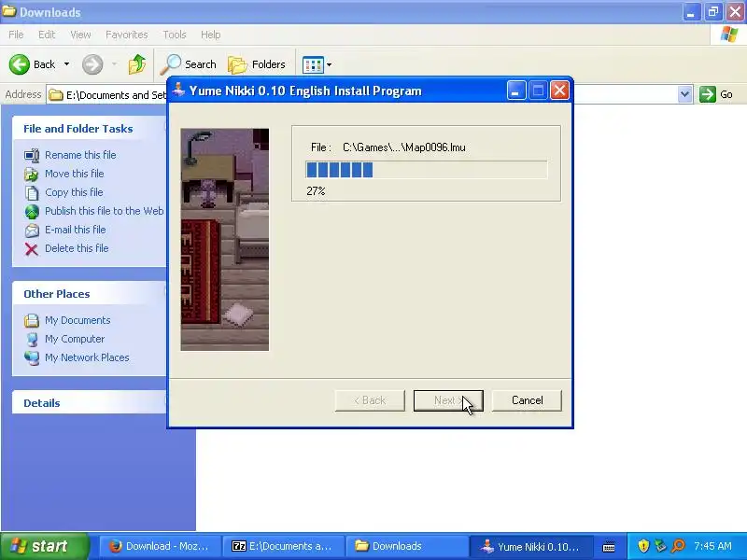Click the installer title bar icon
This screenshot has width=747, height=560.
click(179, 90)
